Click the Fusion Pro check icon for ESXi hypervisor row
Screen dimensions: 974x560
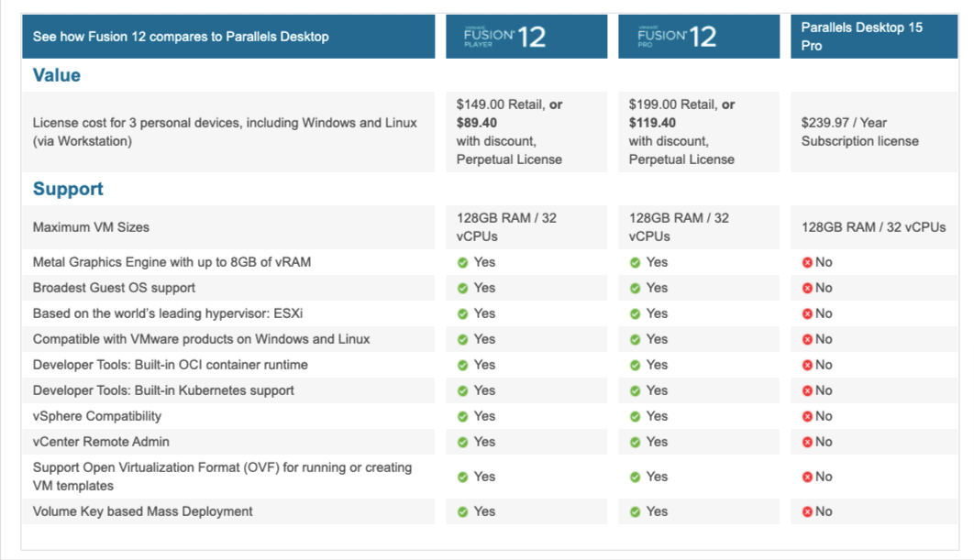pyautogui.click(x=635, y=314)
